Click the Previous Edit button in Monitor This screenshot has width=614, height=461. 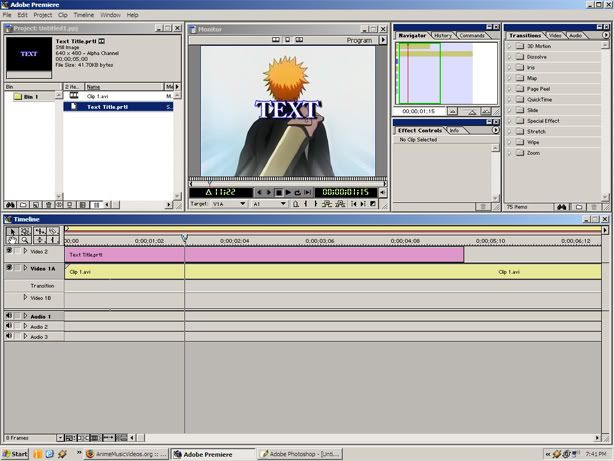tap(354, 204)
